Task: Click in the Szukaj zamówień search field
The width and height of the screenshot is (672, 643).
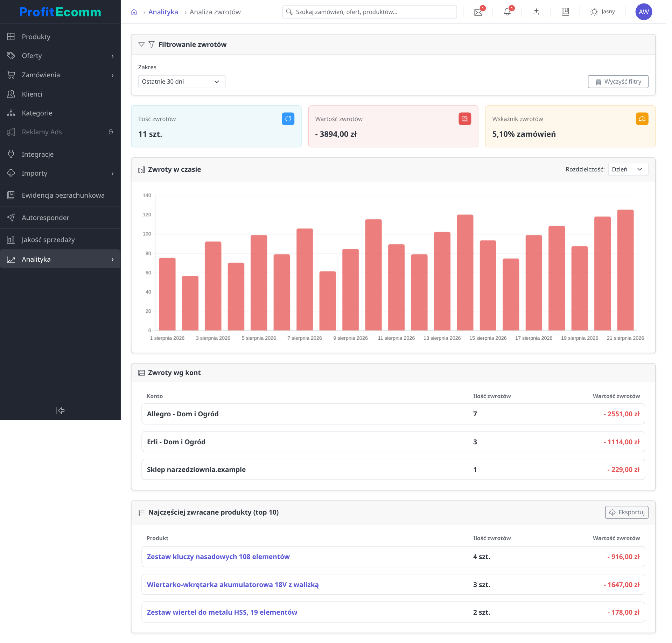Action: tap(370, 12)
